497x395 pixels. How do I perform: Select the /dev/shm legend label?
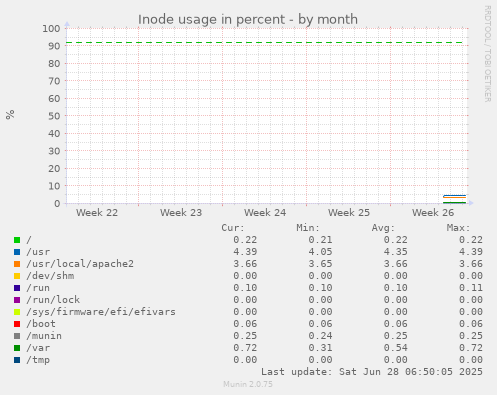pos(50,276)
